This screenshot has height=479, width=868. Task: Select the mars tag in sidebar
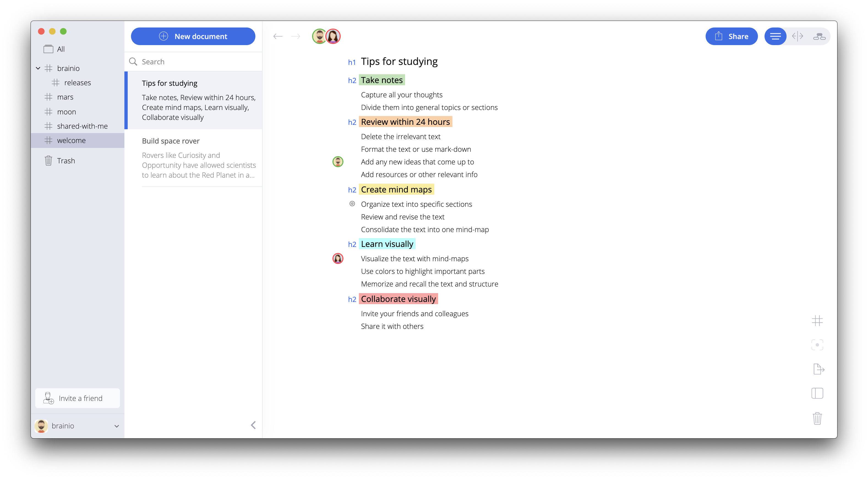click(x=65, y=97)
